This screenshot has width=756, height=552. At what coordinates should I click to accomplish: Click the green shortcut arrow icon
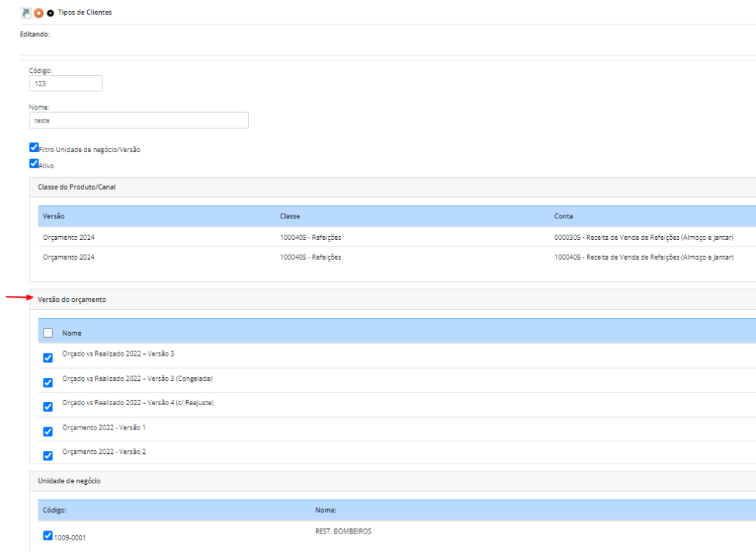(26, 13)
